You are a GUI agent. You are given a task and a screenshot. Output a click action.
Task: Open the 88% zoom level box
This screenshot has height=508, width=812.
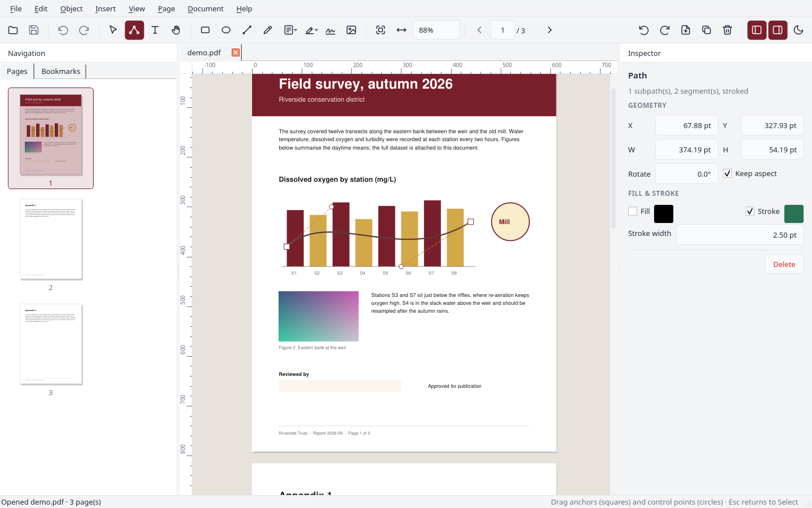436,30
